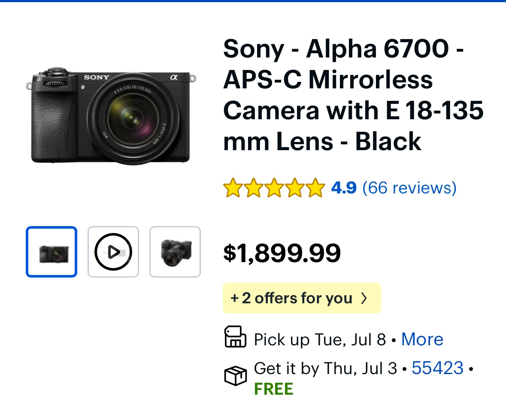Click the shipping box icon
The height and width of the screenshot is (420, 506).
(236, 376)
